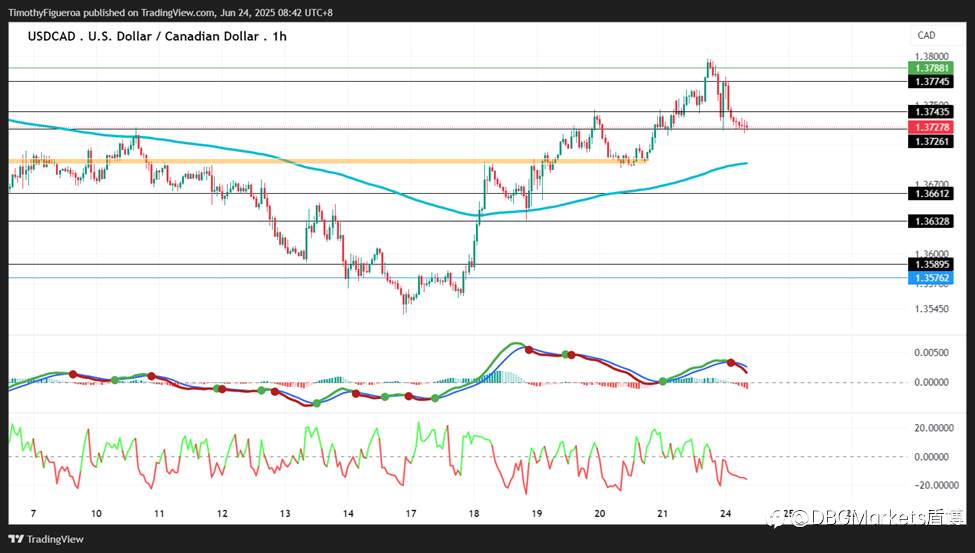
Task: Select the green 1.37881 price label
Action: 931,68
